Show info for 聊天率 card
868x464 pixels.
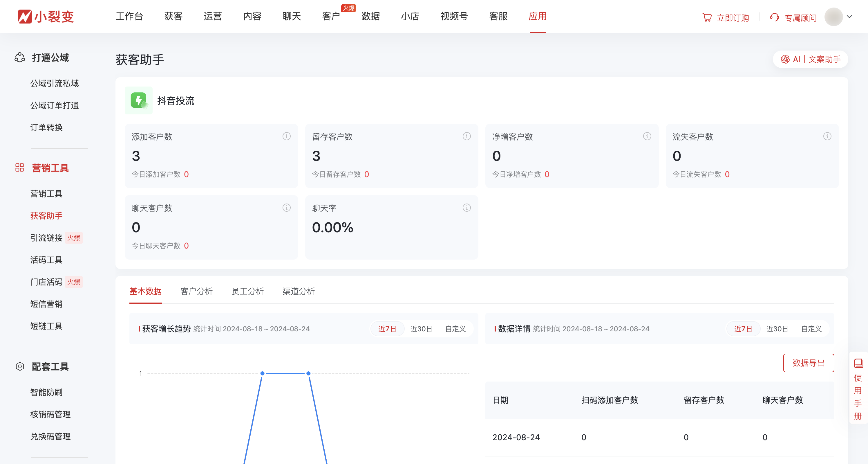[467, 208]
